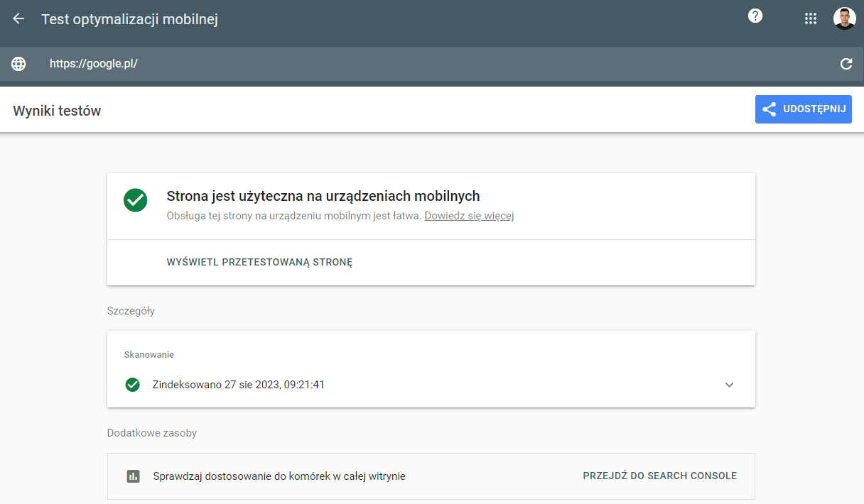The image size is (864, 504).
Task: Click PRZEJDŹ DO SEARCH CONSOLE
Action: click(x=659, y=476)
